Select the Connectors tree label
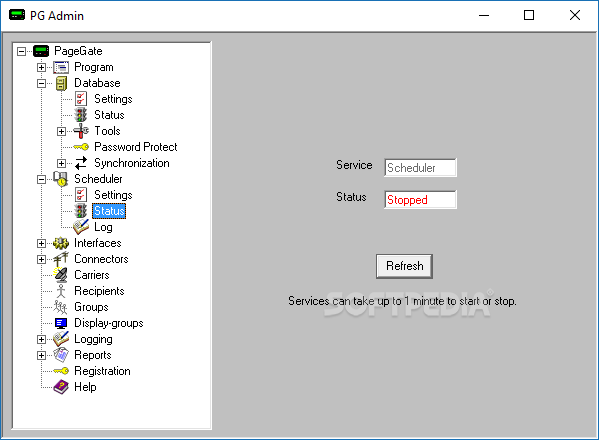 point(101,259)
